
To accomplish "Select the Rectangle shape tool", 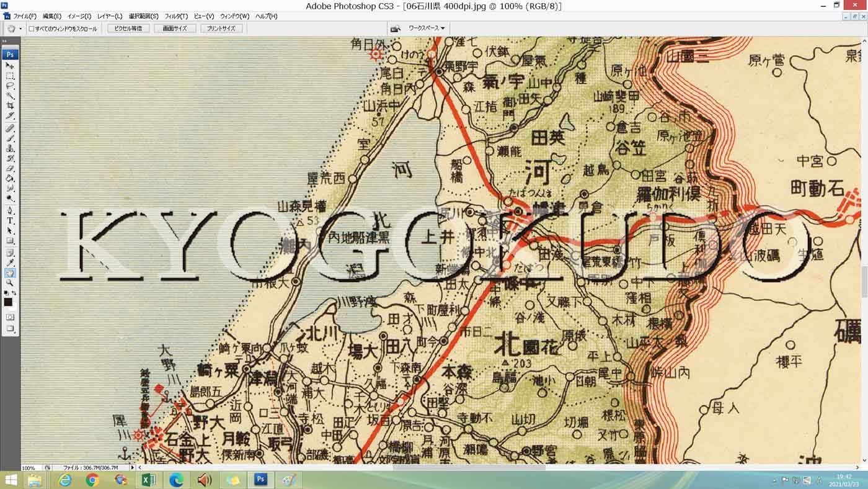I will coord(10,240).
